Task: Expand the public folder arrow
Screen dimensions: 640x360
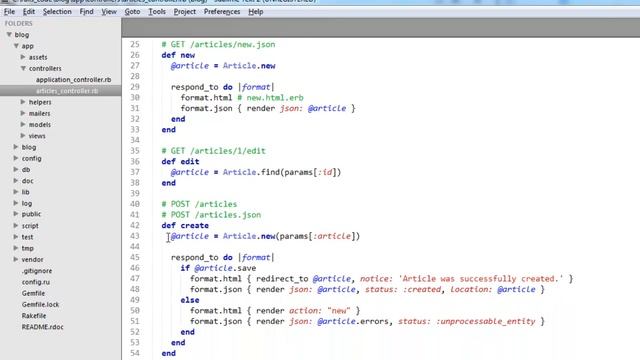Action: tap(16, 214)
